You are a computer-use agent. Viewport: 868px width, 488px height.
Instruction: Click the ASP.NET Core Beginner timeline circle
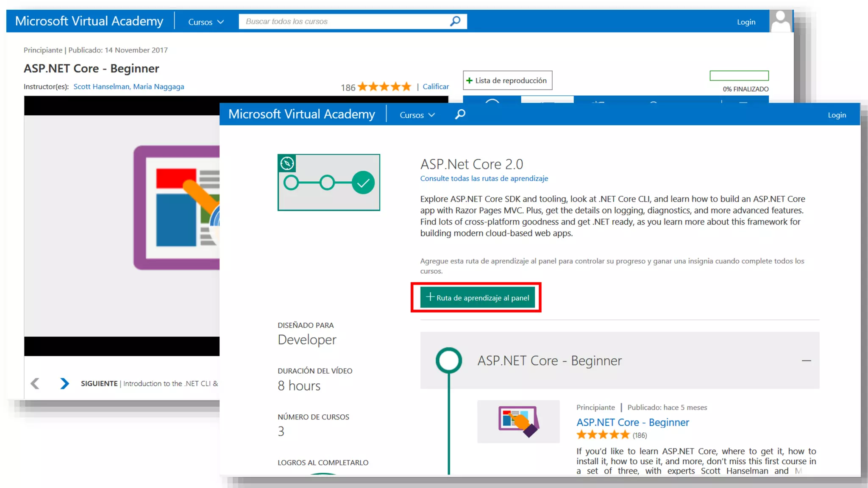[x=448, y=360]
